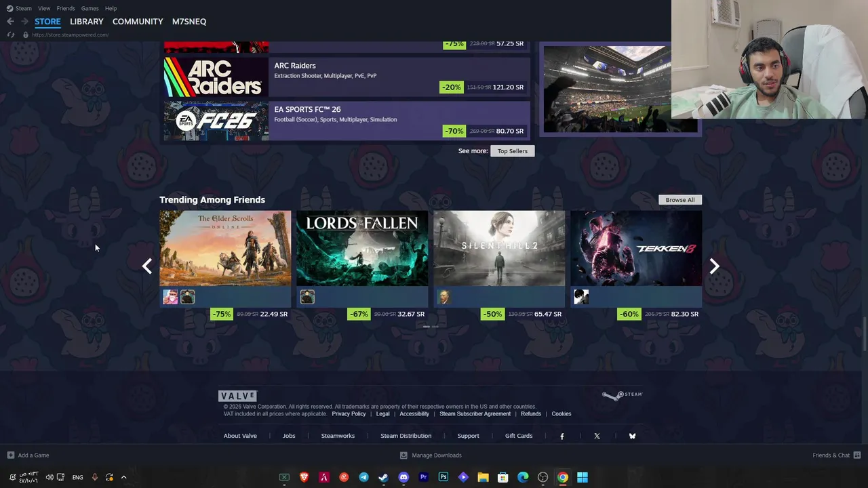Open the Refunds link

click(531, 414)
